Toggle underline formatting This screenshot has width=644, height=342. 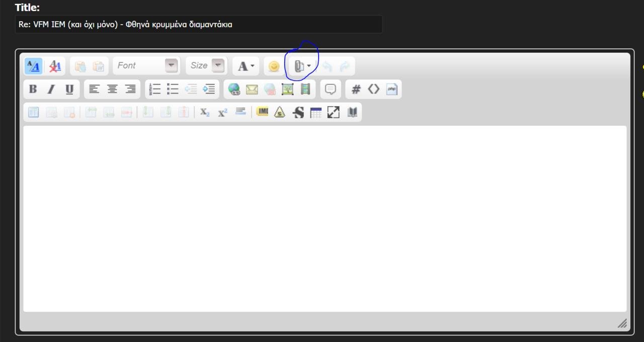pyautogui.click(x=69, y=89)
